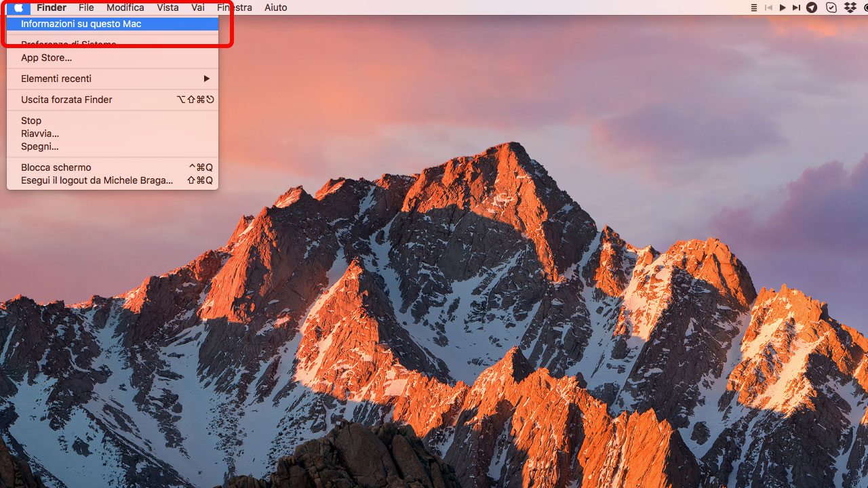
Task: Go to previous track in menu bar
Action: tap(769, 7)
